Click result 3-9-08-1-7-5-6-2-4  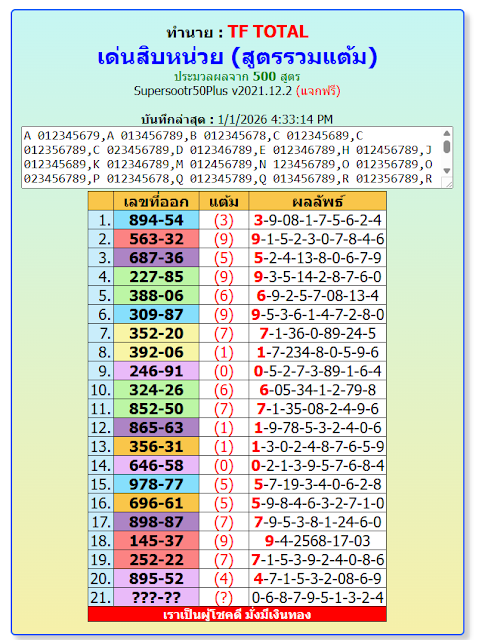(x=318, y=220)
